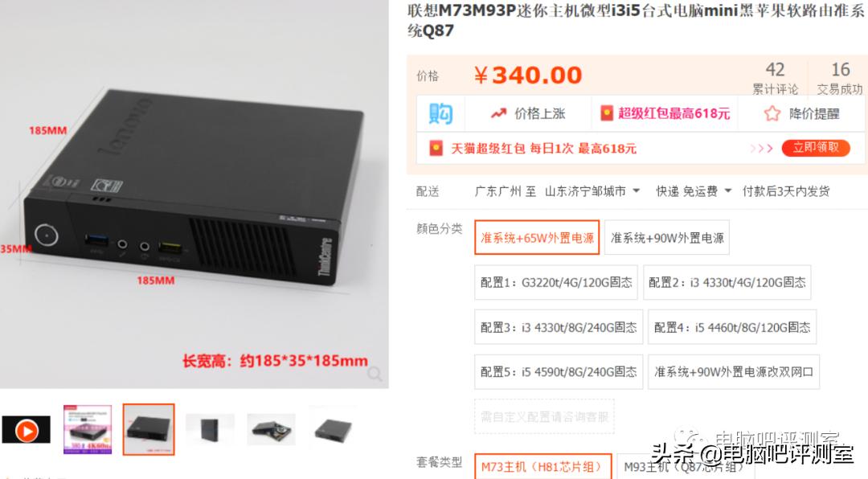
Task: Select the 准系统+65W外置电源 option
Action: pyautogui.click(x=537, y=238)
